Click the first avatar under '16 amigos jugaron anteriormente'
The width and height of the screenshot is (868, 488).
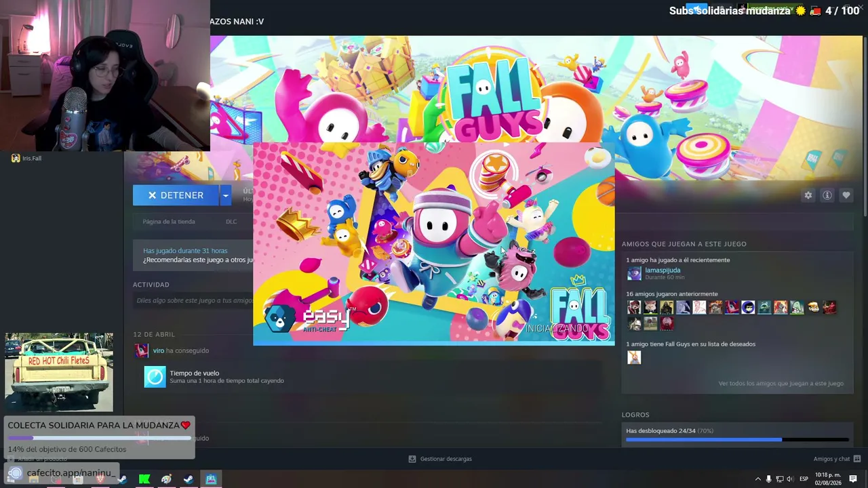pyautogui.click(x=634, y=308)
